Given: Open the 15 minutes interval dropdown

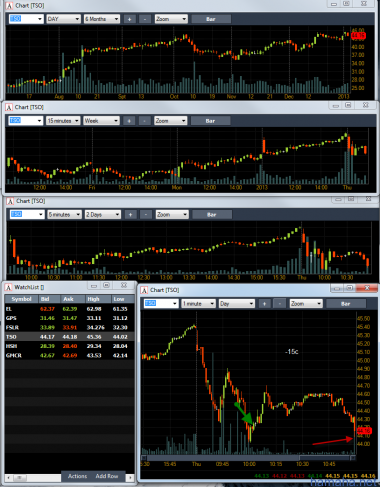Looking at the screenshot, I should tap(63, 121).
